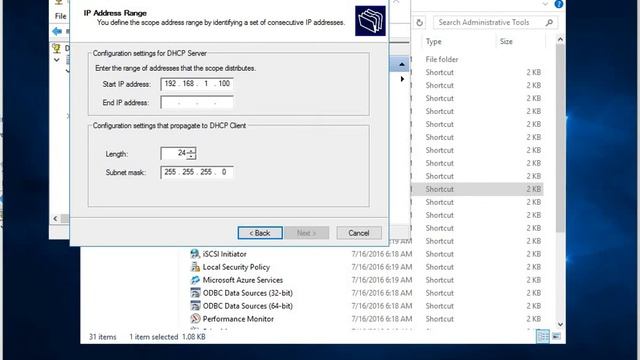Select Local Security Policy file name

tap(236, 267)
